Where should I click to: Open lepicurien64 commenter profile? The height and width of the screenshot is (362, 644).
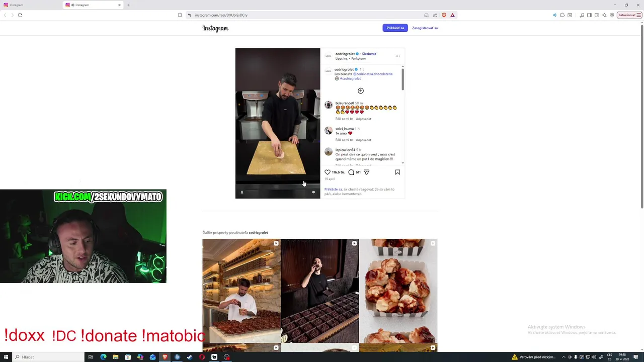(x=345, y=150)
